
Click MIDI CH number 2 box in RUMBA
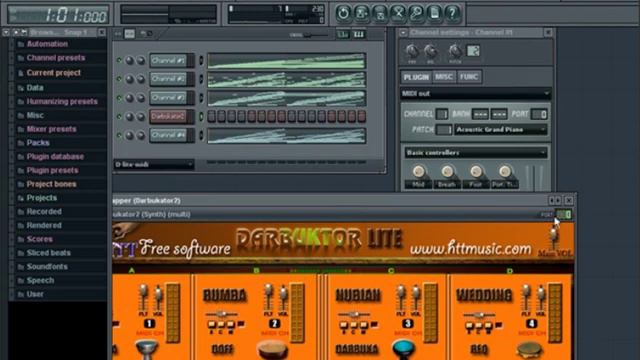tap(274, 323)
